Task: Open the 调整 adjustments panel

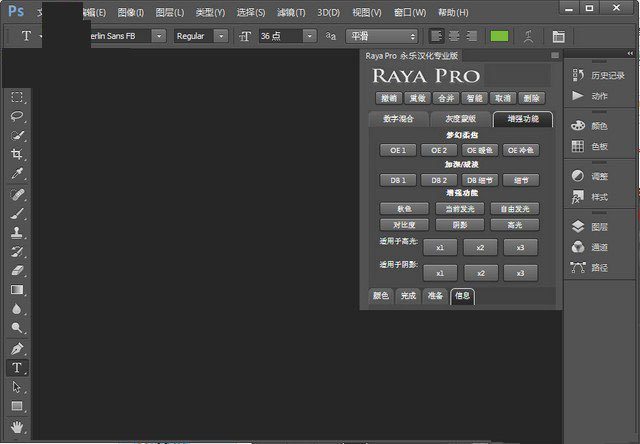Action: tap(590, 176)
